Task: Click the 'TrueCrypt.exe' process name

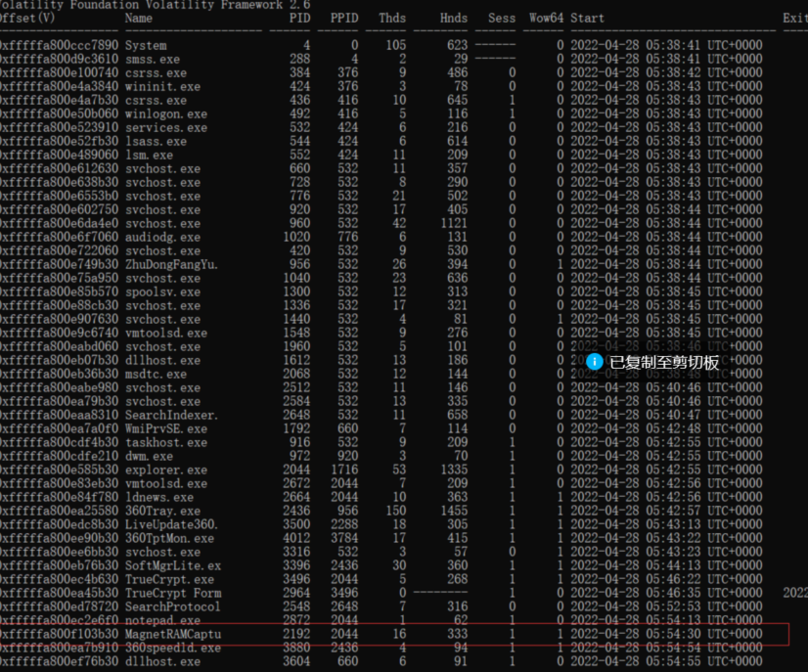Action: pos(169,579)
